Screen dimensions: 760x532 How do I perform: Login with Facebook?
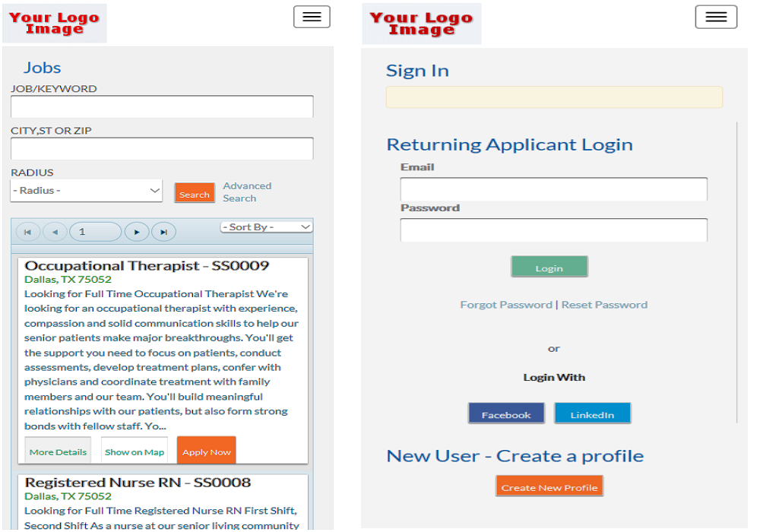506,413
